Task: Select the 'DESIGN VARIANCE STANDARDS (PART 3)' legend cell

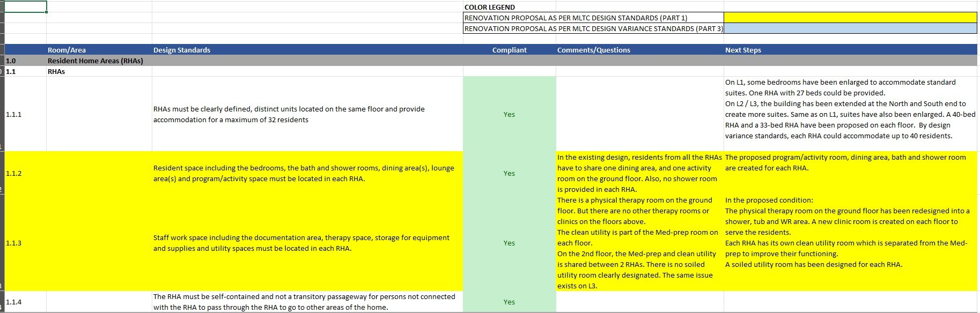Action: [x=593, y=28]
